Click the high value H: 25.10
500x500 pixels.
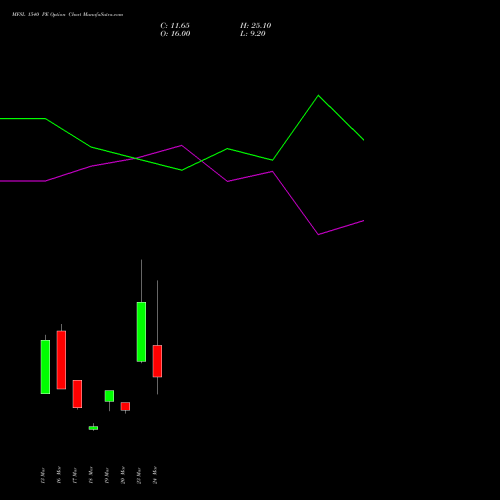(x=256, y=26)
